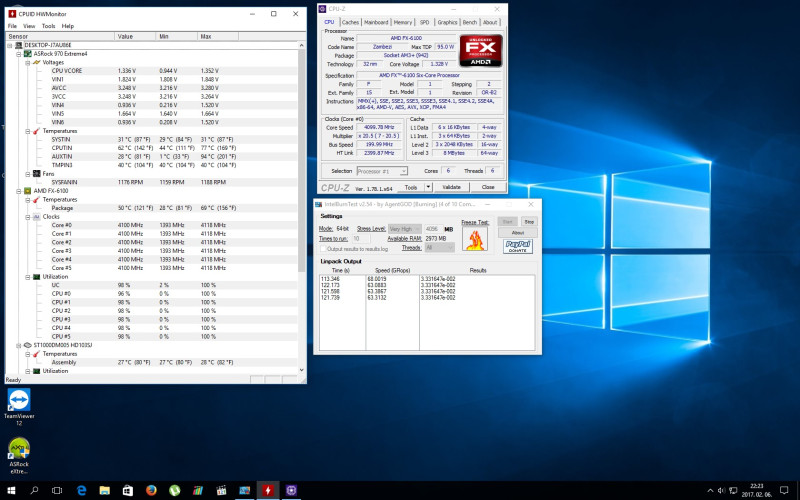Show hidden system tray icons chevron

710,491
